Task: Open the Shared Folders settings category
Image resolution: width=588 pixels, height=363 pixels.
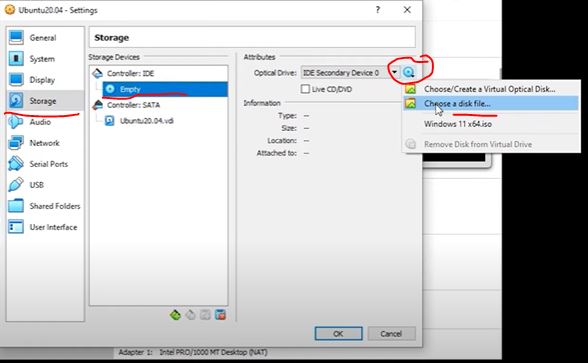Action: 45,206
